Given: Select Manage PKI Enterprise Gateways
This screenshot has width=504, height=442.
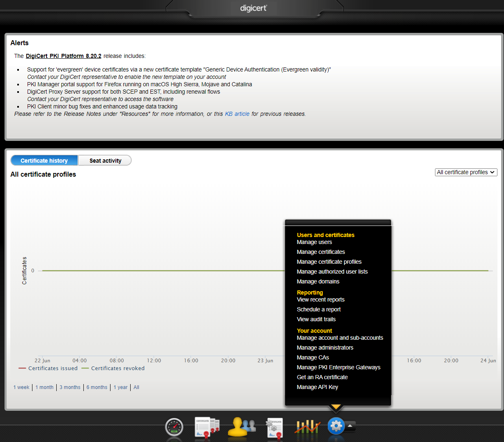Looking at the screenshot, I should point(338,367).
